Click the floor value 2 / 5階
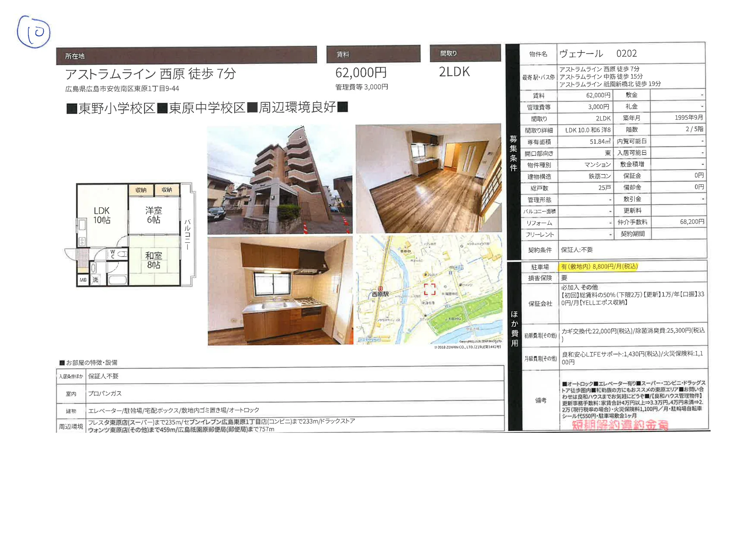The image size is (756, 535). click(x=694, y=129)
